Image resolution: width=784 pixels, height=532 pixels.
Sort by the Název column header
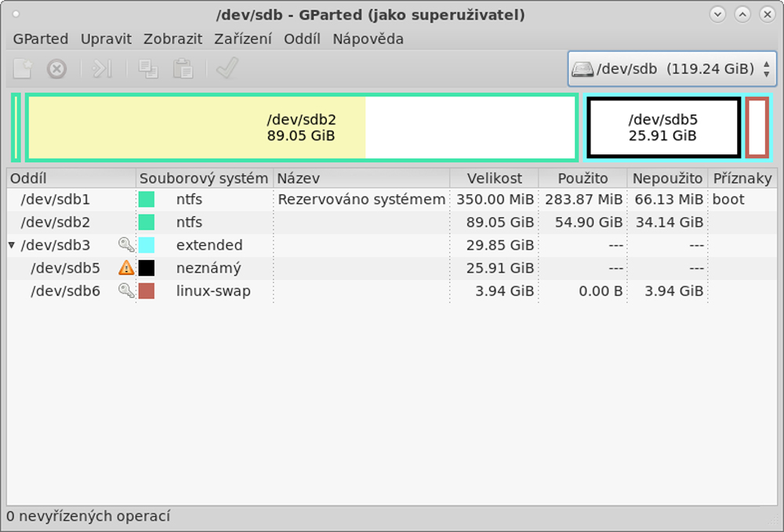pyautogui.click(x=361, y=179)
